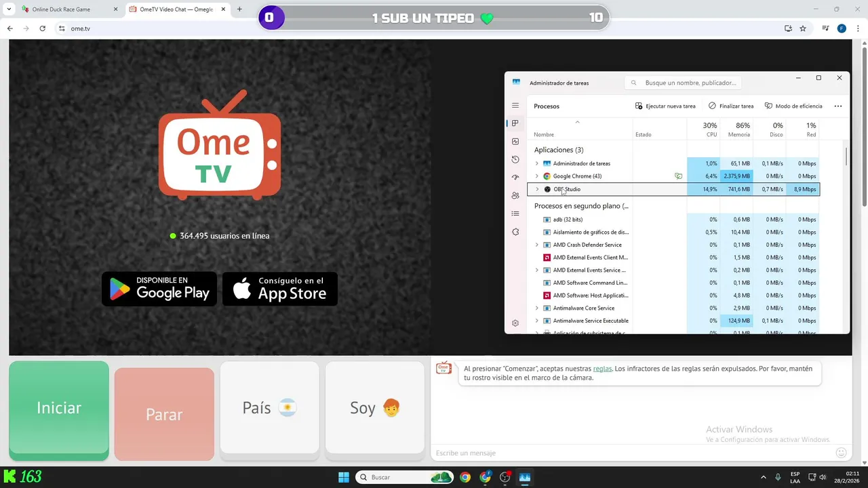This screenshot has width=868, height=488.
Task: Open the OmeTV reglas link
Action: (x=602, y=369)
